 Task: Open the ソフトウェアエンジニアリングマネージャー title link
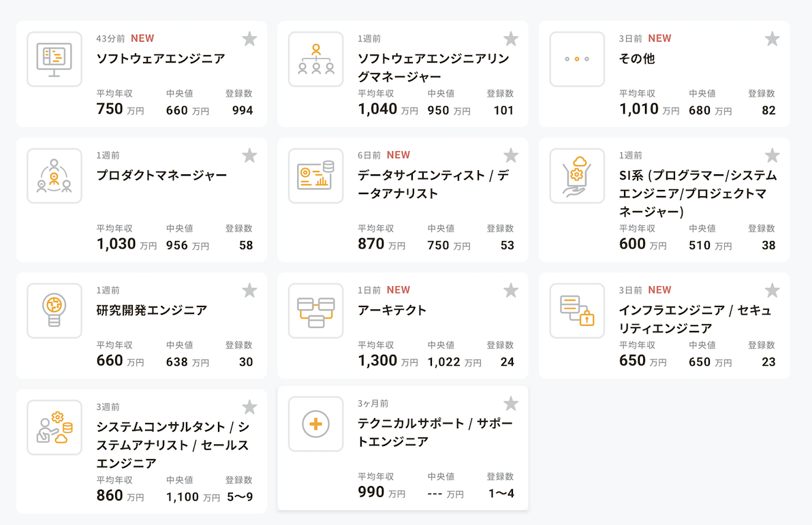(433, 67)
